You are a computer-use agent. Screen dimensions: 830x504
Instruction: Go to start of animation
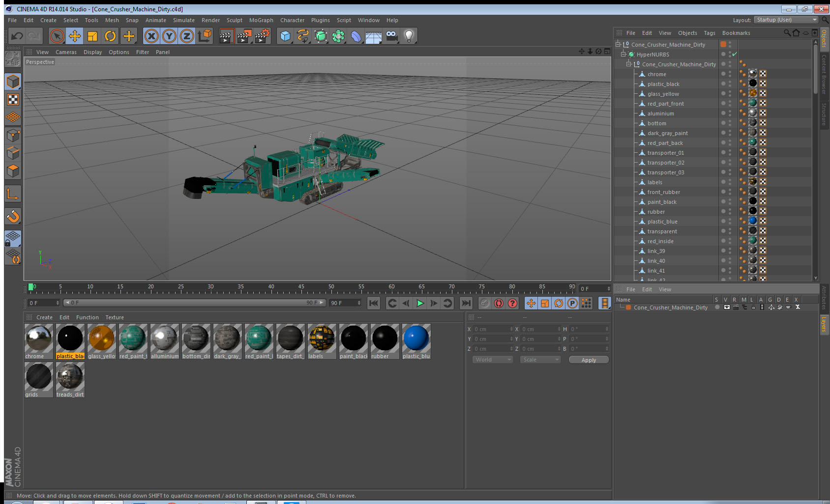point(374,303)
